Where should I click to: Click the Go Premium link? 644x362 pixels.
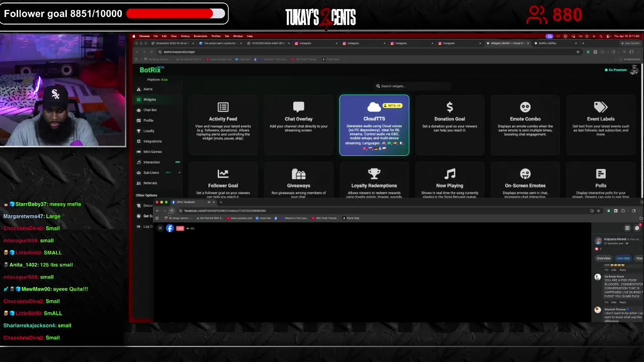616,70
